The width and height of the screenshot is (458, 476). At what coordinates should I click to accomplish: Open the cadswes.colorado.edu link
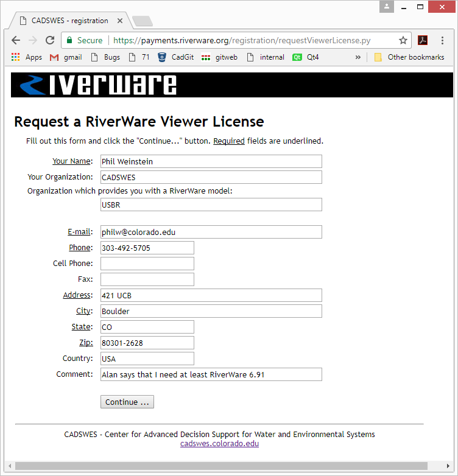coord(219,444)
